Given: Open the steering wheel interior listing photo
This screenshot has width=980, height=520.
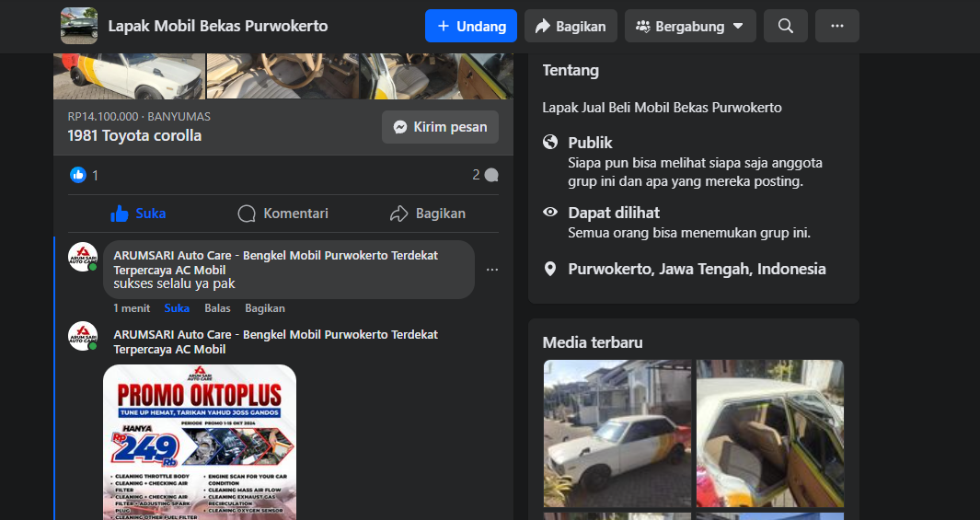Looking at the screenshot, I should click(x=283, y=76).
